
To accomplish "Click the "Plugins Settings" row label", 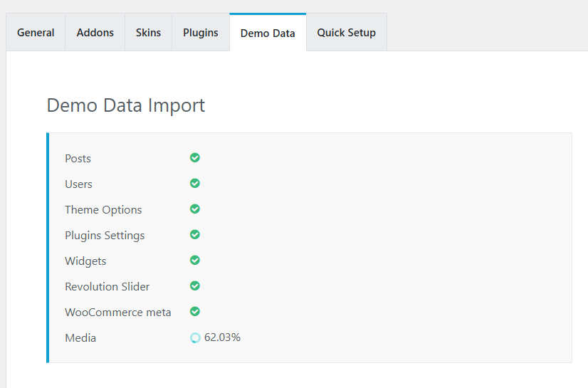I will (105, 236).
